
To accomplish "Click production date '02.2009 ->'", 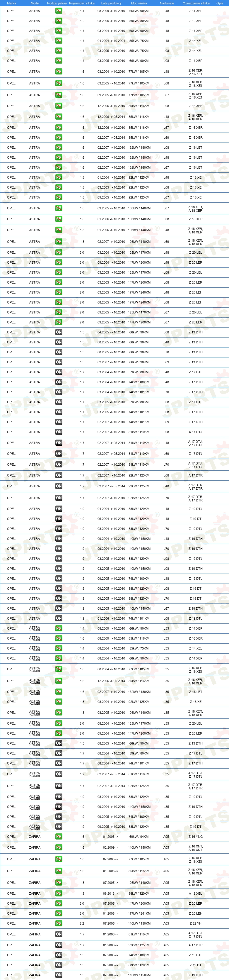I will point(110,848).
